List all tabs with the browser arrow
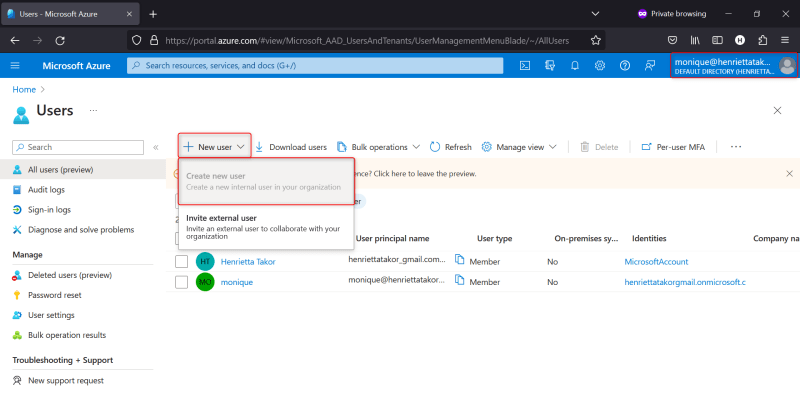The image size is (800, 420). coord(595,14)
